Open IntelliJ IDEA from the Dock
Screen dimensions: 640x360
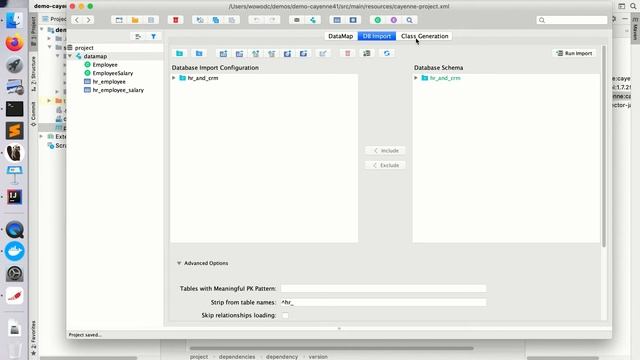point(14,197)
